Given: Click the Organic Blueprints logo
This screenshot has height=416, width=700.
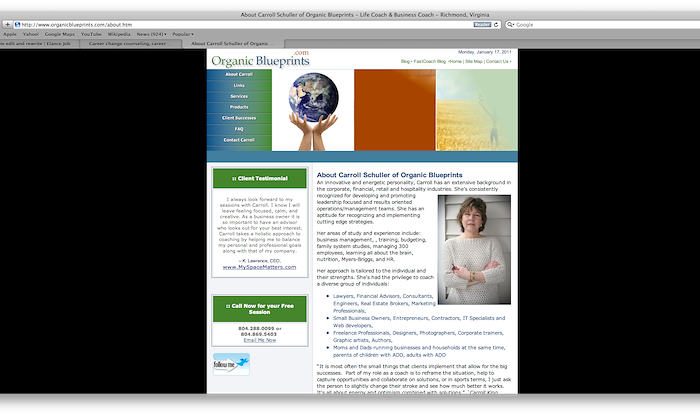Looking at the screenshot, I should [x=260, y=59].
